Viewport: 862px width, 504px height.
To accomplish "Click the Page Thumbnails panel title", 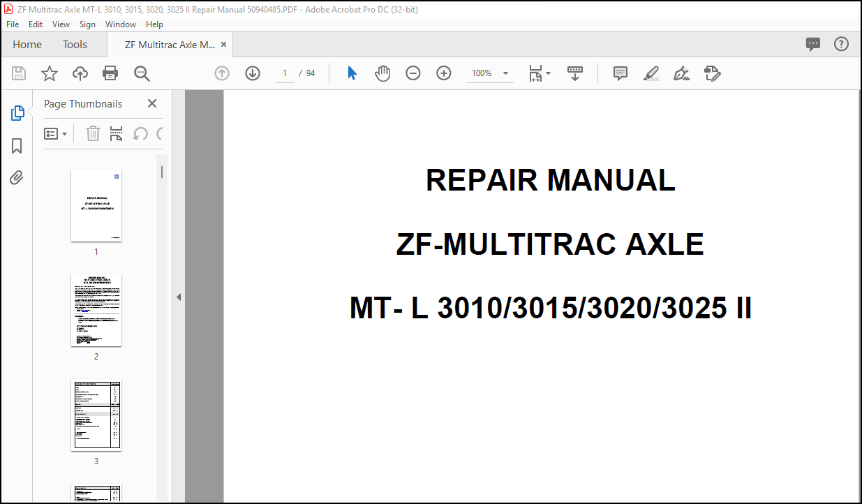I will [x=83, y=104].
